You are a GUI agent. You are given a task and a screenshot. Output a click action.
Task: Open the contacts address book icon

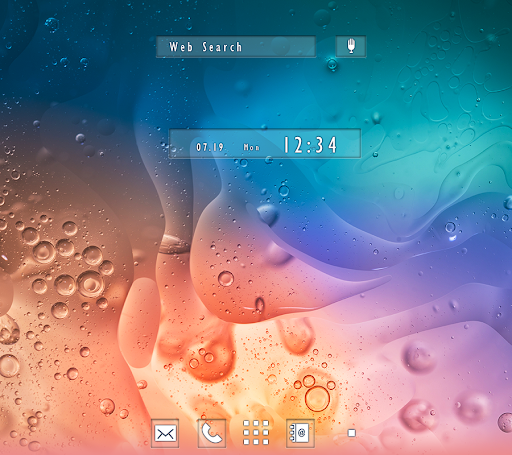[300, 433]
